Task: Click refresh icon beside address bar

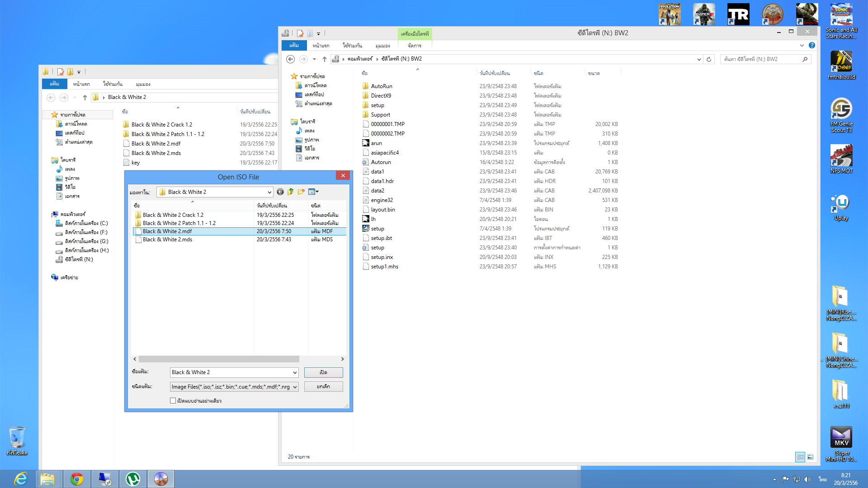Action: coord(709,59)
